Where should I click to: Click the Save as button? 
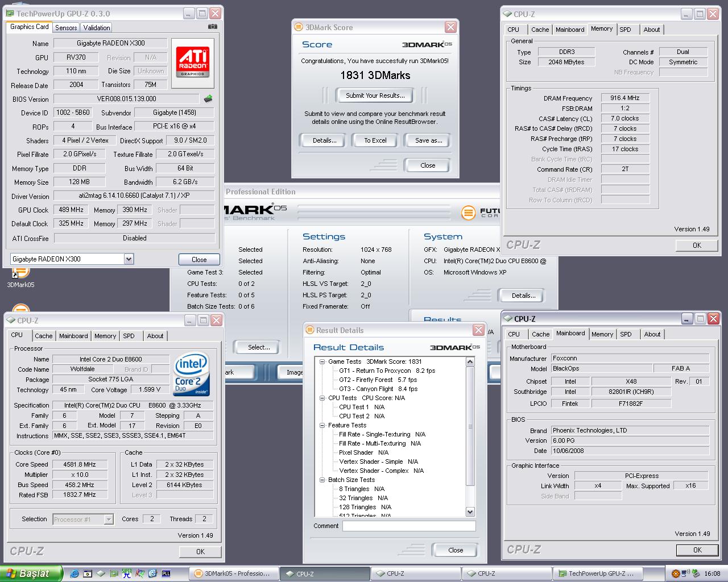[x=428, y=140]
